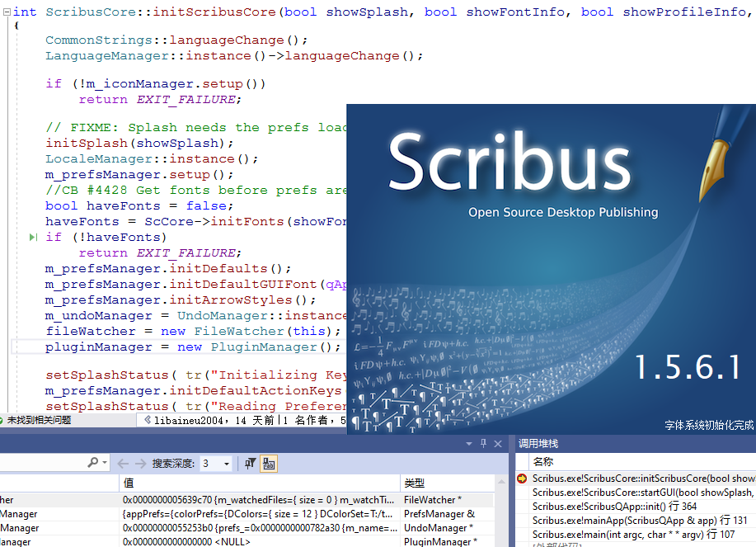Click the search magnifier icon in the Watch toolbar
The height and width of the screenshot is (547, 756).
(92, 461)
